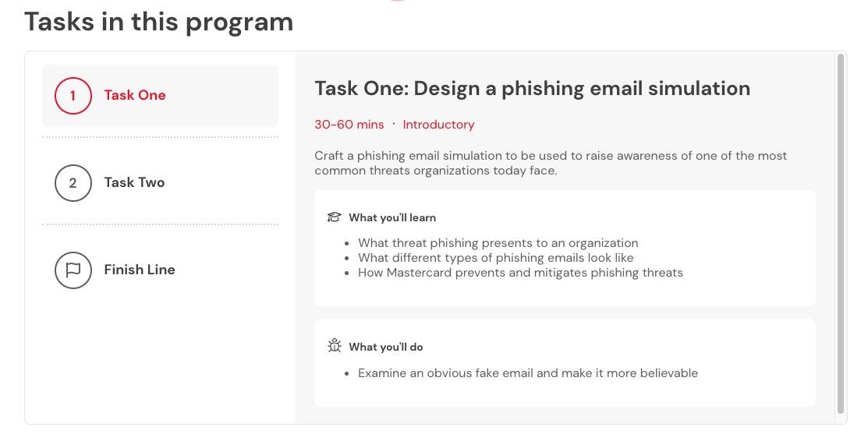
Task: Select the Task One tab
Action: [160, 96]
